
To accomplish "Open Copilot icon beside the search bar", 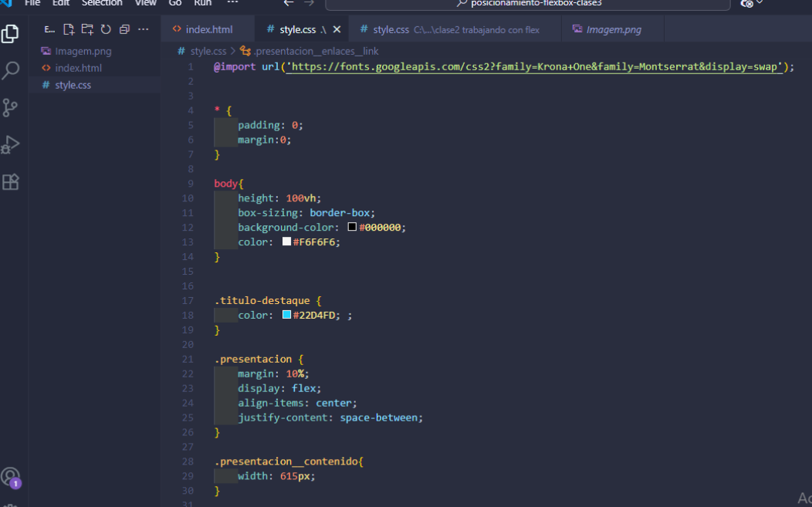I will tap(746, 4).
